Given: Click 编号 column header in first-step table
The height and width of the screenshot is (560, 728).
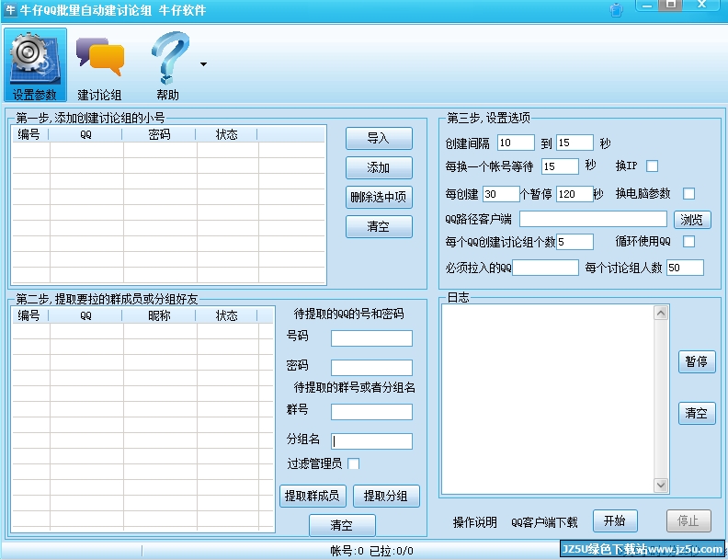Looking at the screenshot, I should [x=29, y=134].
